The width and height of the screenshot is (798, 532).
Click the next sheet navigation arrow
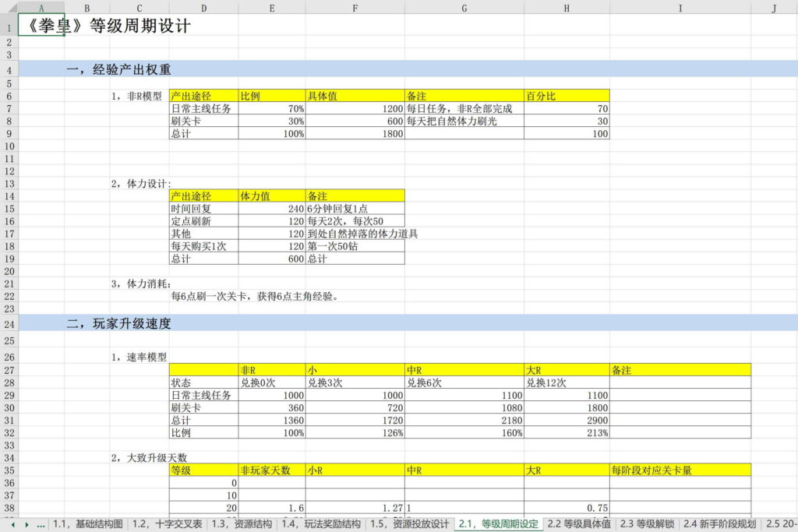[x=26, y=524]
